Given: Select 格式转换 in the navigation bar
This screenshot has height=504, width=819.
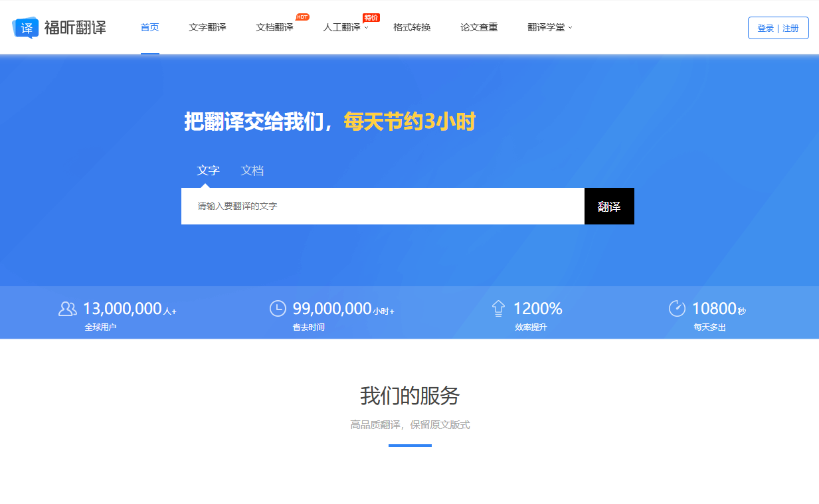Looking at the screenshot, I should 412,27.
